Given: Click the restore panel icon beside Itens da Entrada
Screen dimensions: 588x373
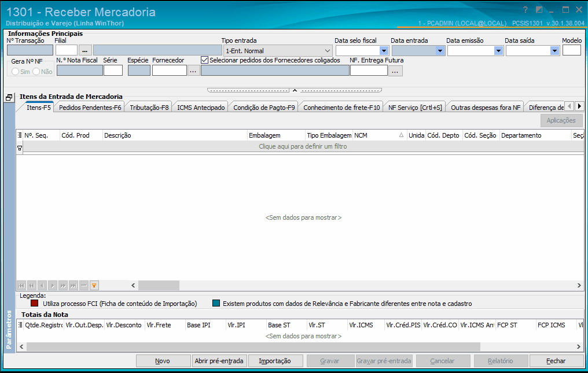Looking at the screenshot, I should pos(9,98).
